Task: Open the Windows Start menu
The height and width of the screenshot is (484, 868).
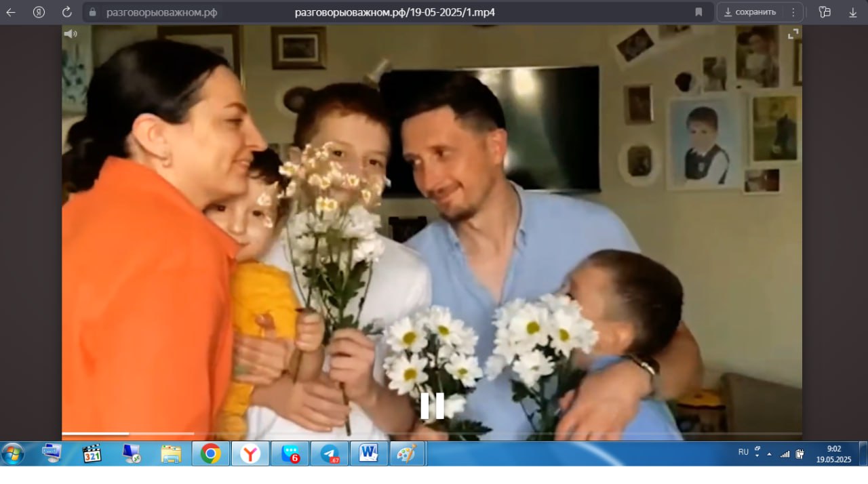Action: 13,453
